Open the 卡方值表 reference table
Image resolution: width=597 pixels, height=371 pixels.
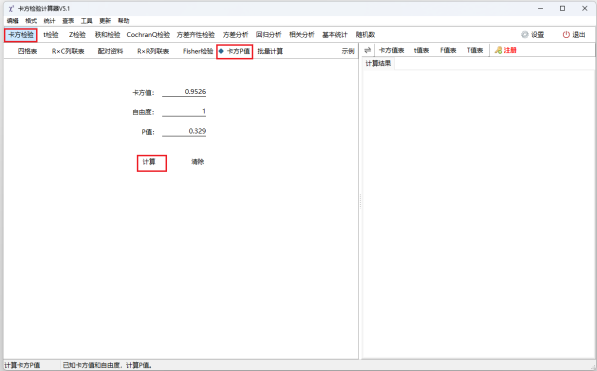point(391,50)
